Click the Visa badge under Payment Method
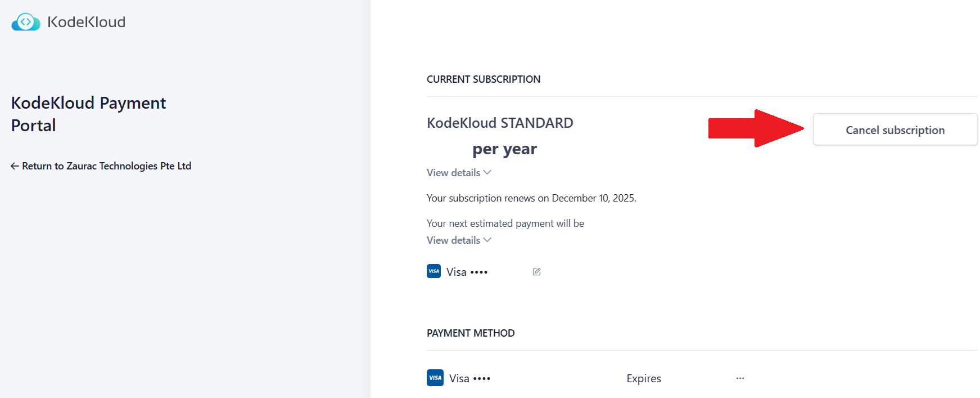 (435, 378)
